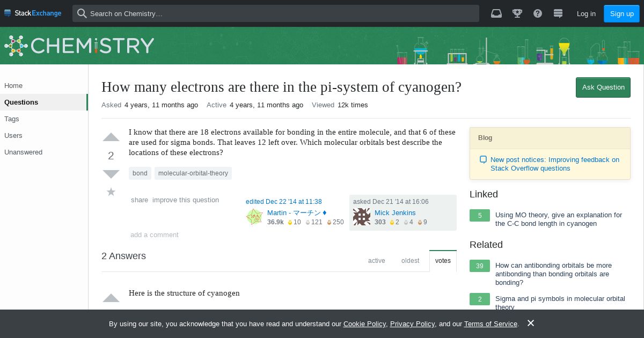The height and width of the screenshot is (338, 644).
Task: Open the inbox icon in top bar
Action: click(496, 13)
